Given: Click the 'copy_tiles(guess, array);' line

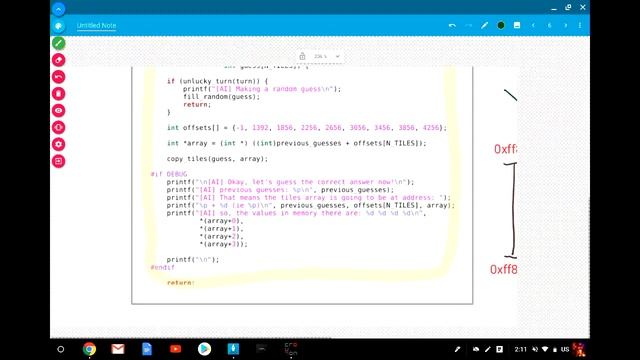Looking at the screenshot, I should click(217, 159).
